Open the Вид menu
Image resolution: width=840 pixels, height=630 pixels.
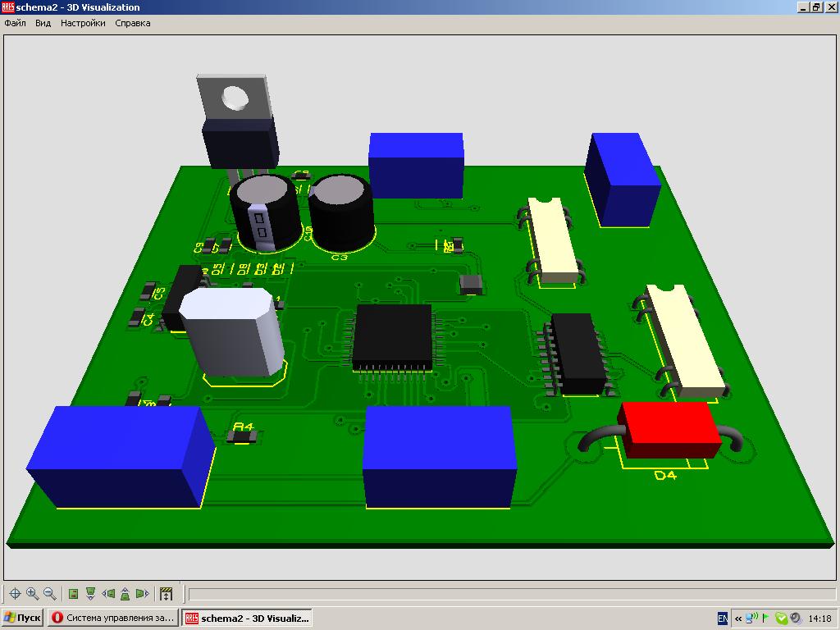(43, 23)
